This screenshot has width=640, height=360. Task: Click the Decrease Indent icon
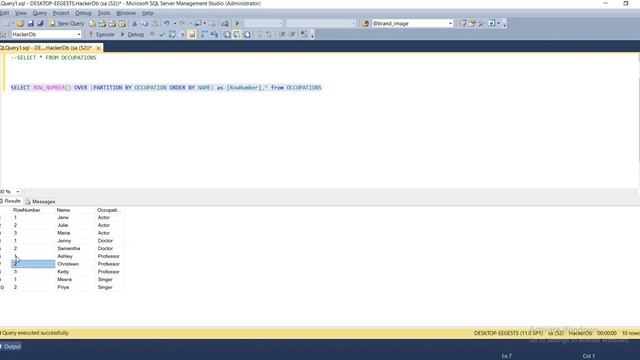[x=282, y=34]
